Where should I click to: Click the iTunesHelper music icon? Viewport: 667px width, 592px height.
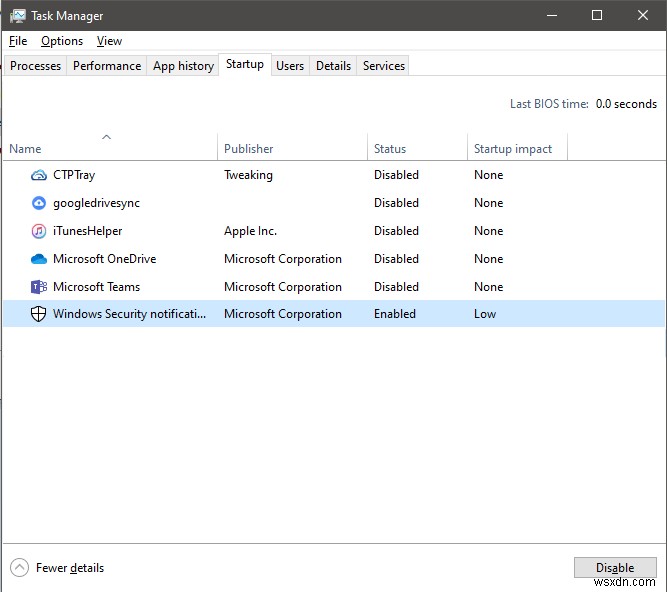point(39,231)
